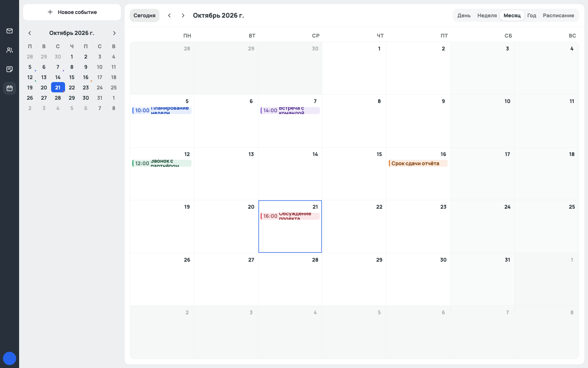Click day 18 cell in main month grid
The image size is (588, 368).
546,174
